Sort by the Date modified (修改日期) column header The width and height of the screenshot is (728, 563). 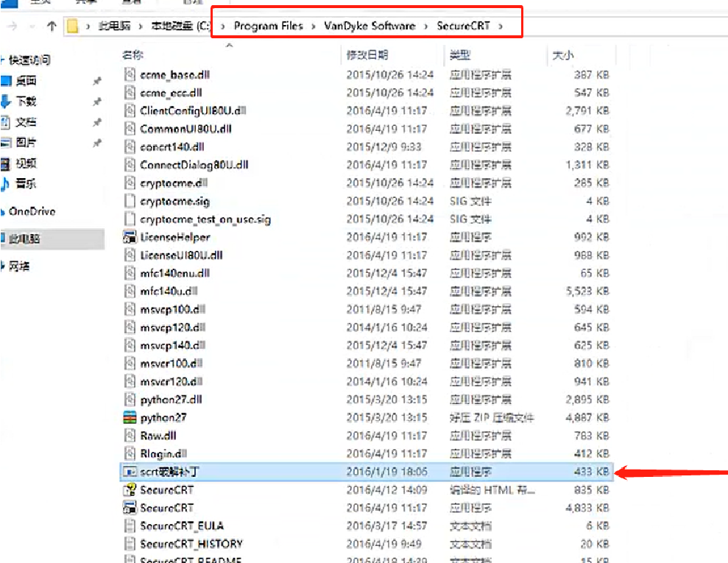click(367, 55)
